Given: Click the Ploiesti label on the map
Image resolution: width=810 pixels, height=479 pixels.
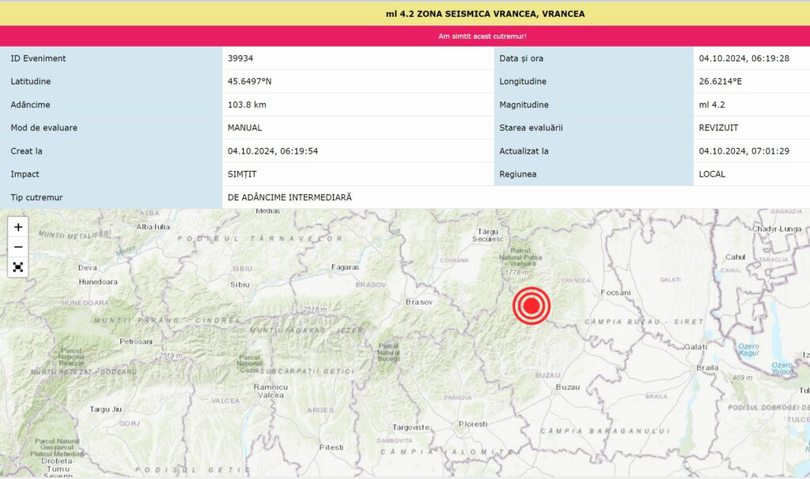Looking at the screenshot, I should [472, 424].
